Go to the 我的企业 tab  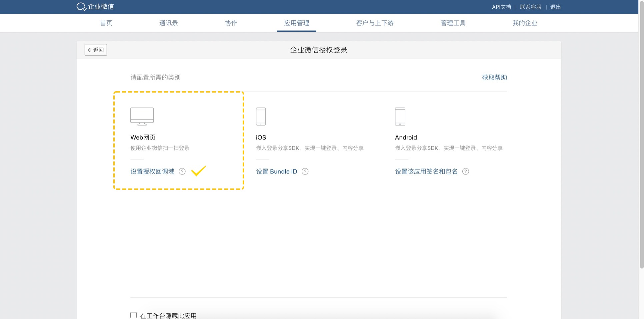525,23
